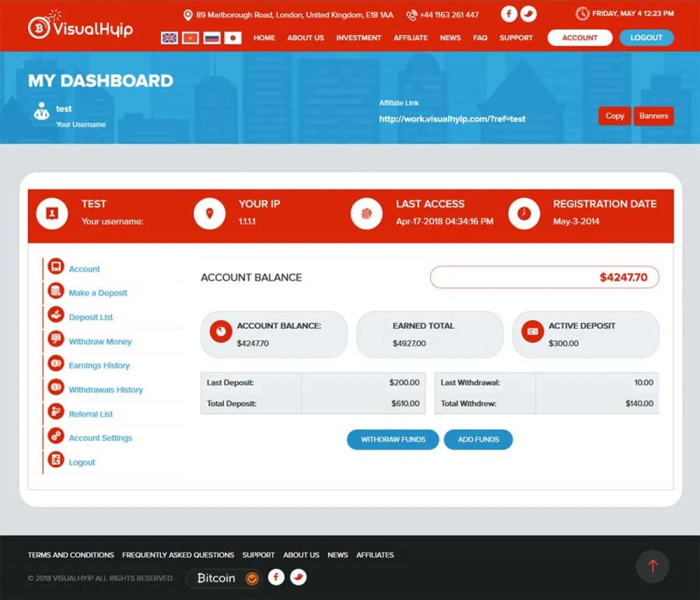This screenshot has height=600, width=700.
Task: Click the account balance $4247.70 field
Action: [545, 278]
